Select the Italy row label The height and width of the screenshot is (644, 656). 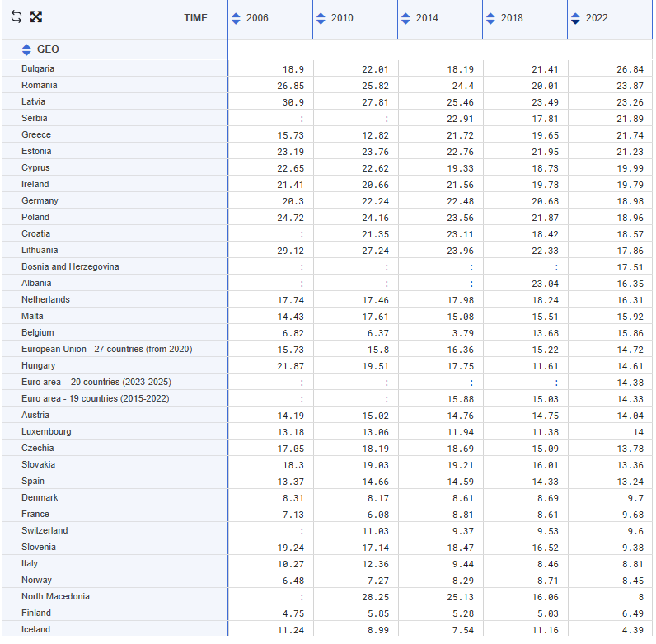click(30, 564)
